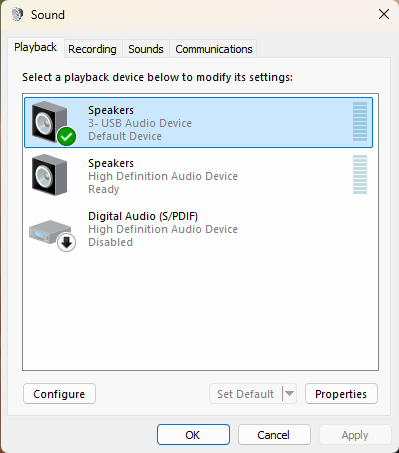Click the 'Default Device' status text
This screenshot has height=453, width=399.
click(x=125, y=136)
